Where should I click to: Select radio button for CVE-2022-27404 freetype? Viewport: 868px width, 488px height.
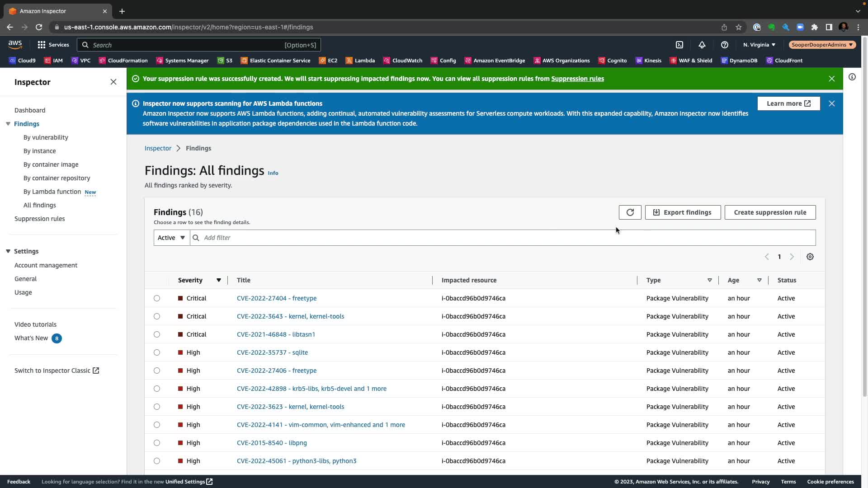(157, 298)
